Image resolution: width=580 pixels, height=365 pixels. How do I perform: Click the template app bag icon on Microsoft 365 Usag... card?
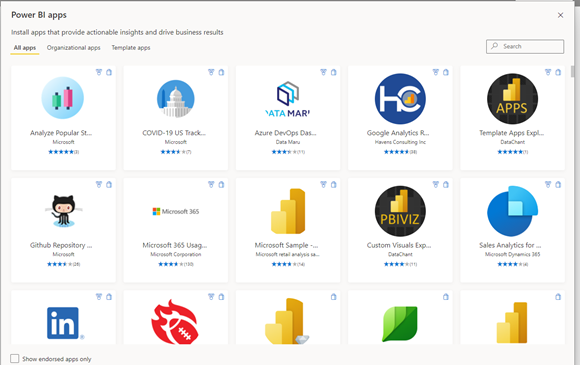[221, 185]
